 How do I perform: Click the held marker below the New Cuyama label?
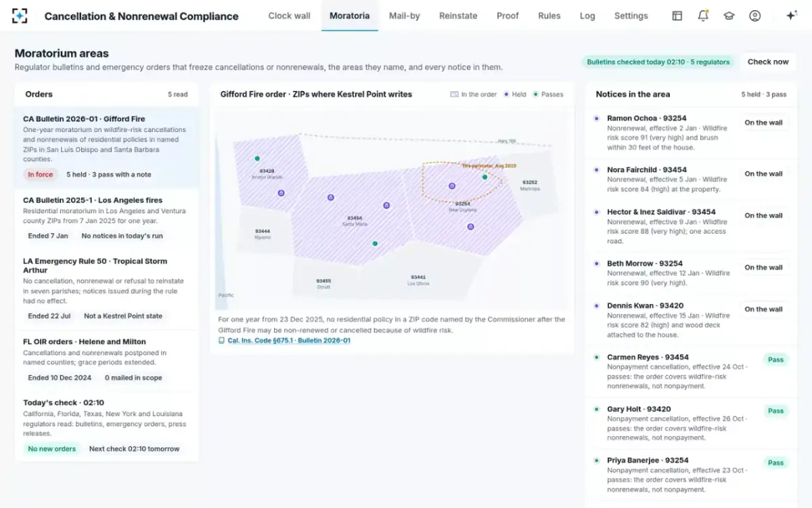pos(470,227)
